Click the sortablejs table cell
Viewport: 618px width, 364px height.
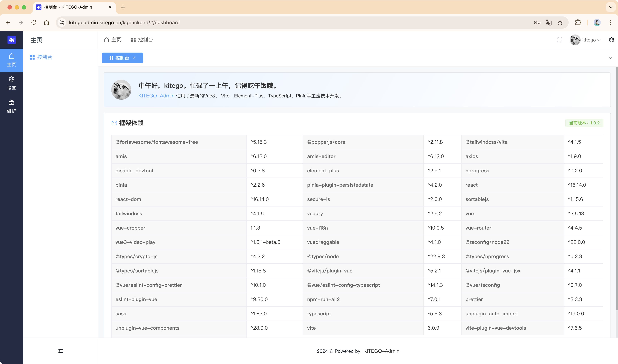pyautogui.click(x=512, y=199)
